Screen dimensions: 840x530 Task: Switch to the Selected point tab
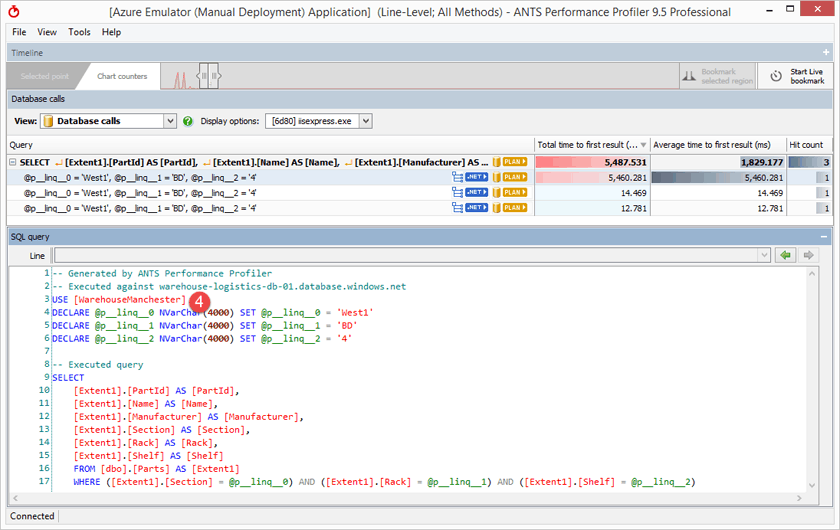(44, 76)
